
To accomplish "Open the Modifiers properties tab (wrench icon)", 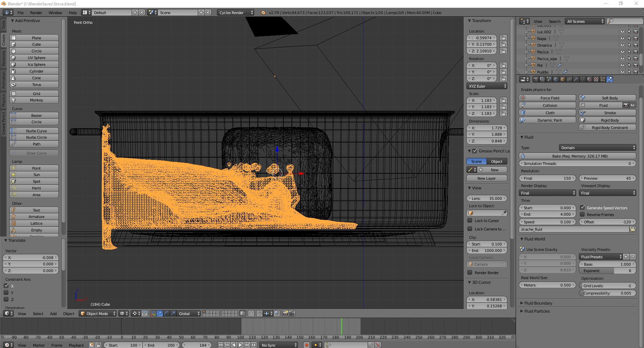I will point(576,79).
